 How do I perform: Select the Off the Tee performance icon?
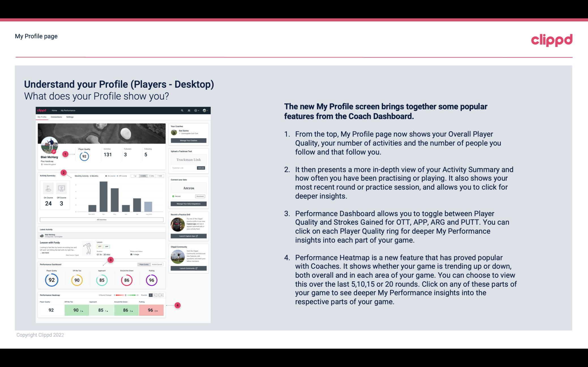point(77,280)
